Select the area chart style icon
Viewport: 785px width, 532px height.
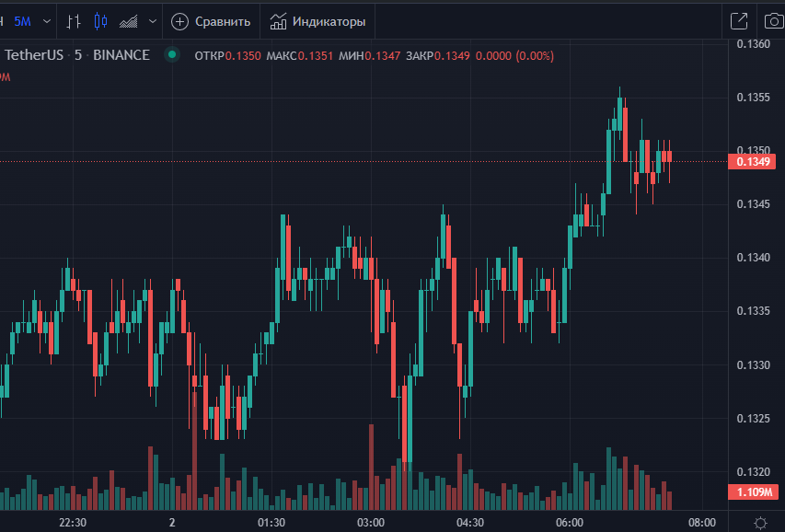click(129, 20)
